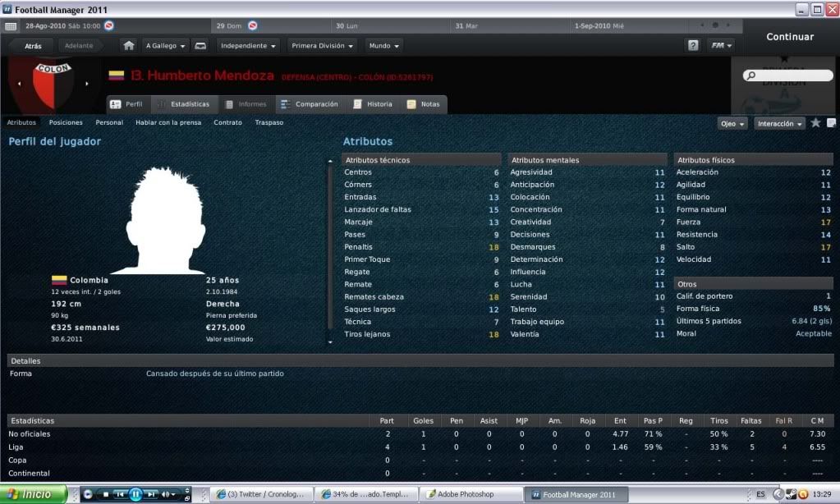This screenshot has height=504, width=840.
Task: Pause playback in the taskbar media player
Action: point(135,494)
